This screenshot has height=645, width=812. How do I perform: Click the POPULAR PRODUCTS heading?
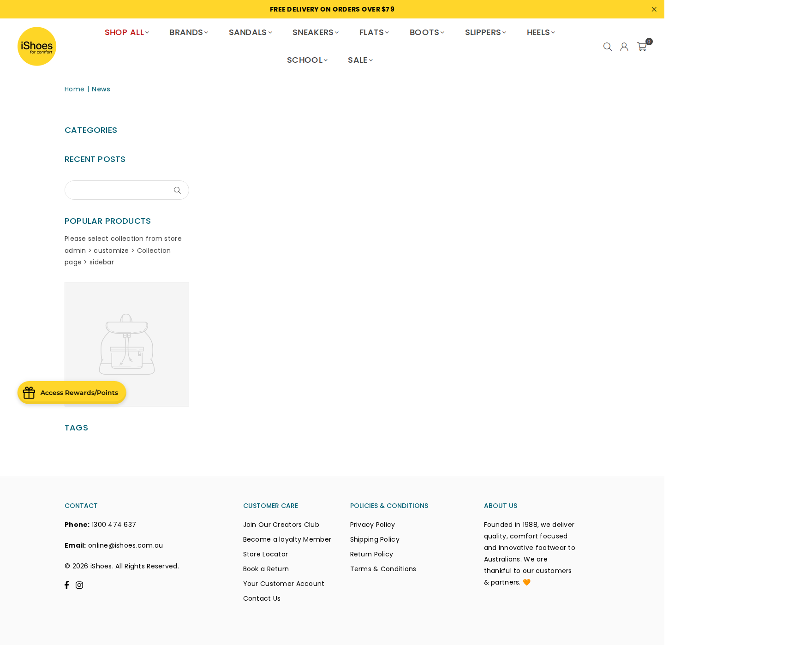107,221
